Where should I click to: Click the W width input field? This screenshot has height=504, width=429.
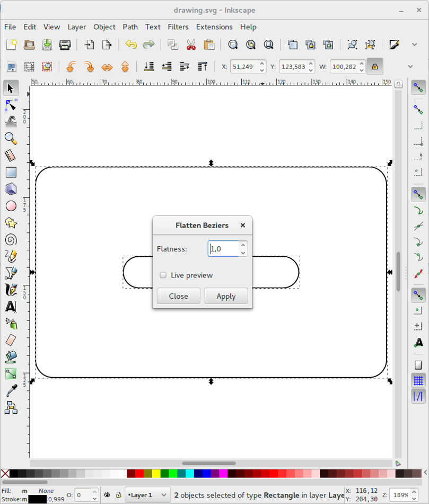tap(344, 66)
